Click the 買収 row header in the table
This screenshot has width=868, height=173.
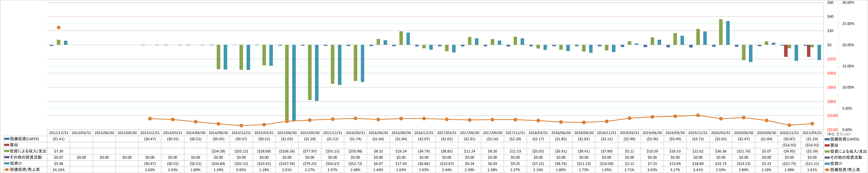(14, 145)
